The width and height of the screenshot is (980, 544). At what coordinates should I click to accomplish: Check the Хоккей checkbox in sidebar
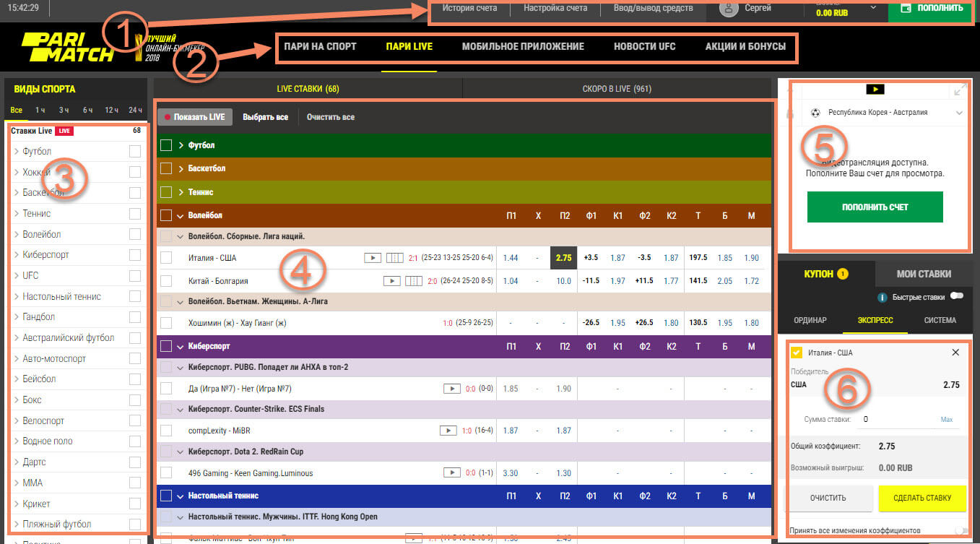point(134,172)
